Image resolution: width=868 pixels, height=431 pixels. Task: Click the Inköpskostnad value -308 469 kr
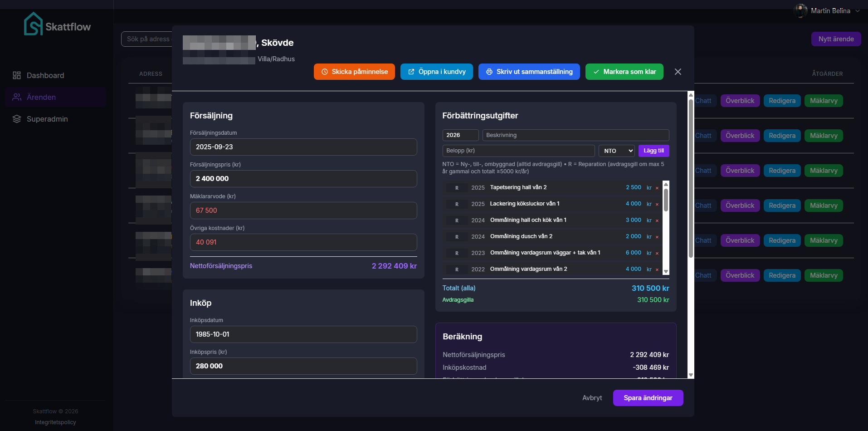[x=651, y=367]
